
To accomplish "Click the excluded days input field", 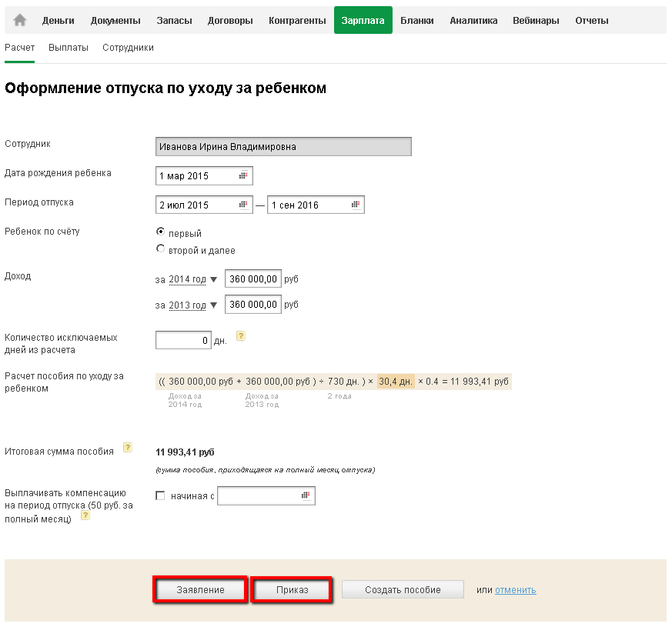I will (x=183, y=340).
